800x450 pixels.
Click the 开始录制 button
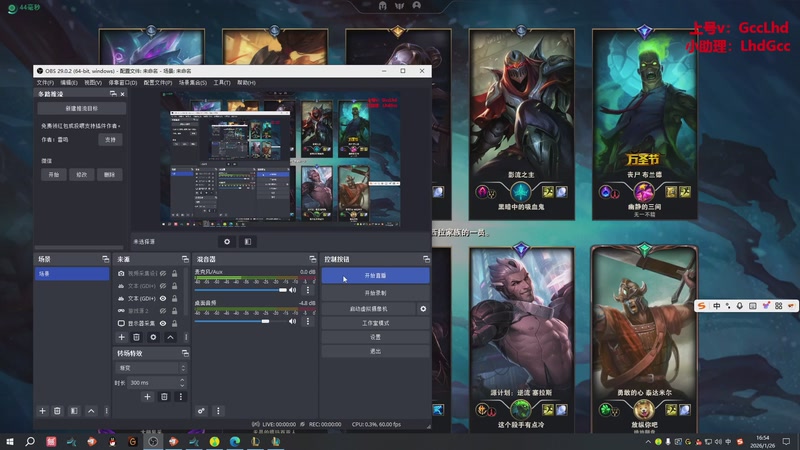(x=375, y=293)
